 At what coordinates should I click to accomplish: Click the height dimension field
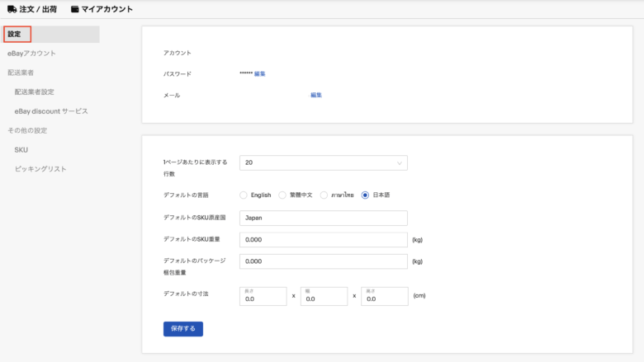pyautogui.click(x=385, y=296)
